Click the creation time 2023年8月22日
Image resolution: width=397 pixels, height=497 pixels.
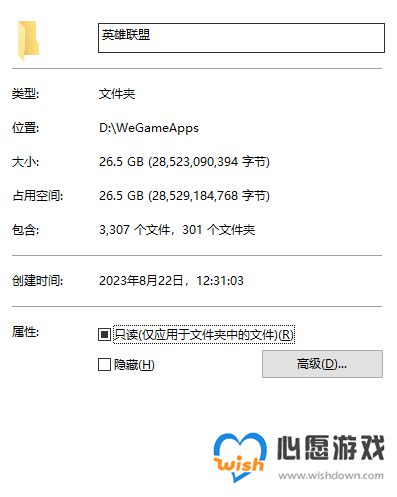point(141,281)
